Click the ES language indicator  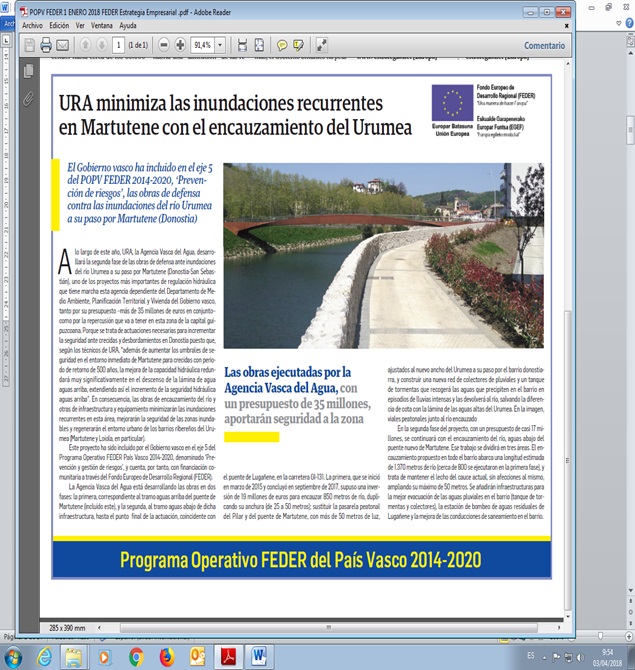[530, 655]
